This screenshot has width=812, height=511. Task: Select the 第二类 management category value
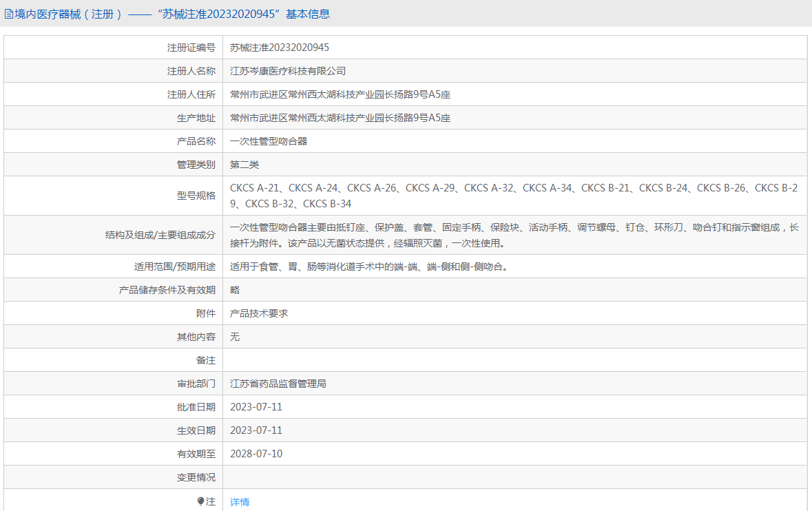[x=244, y=165]
